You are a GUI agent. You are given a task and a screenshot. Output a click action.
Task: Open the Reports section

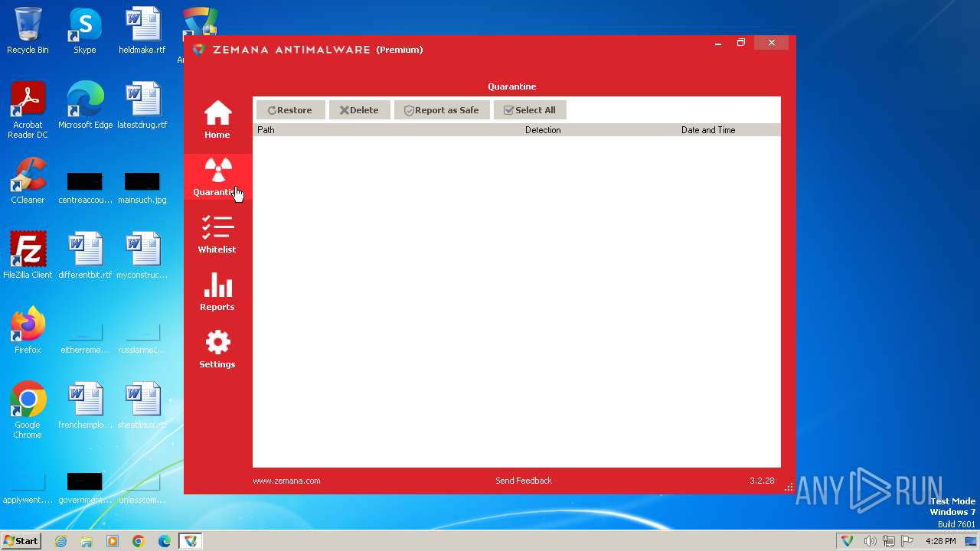217,292
